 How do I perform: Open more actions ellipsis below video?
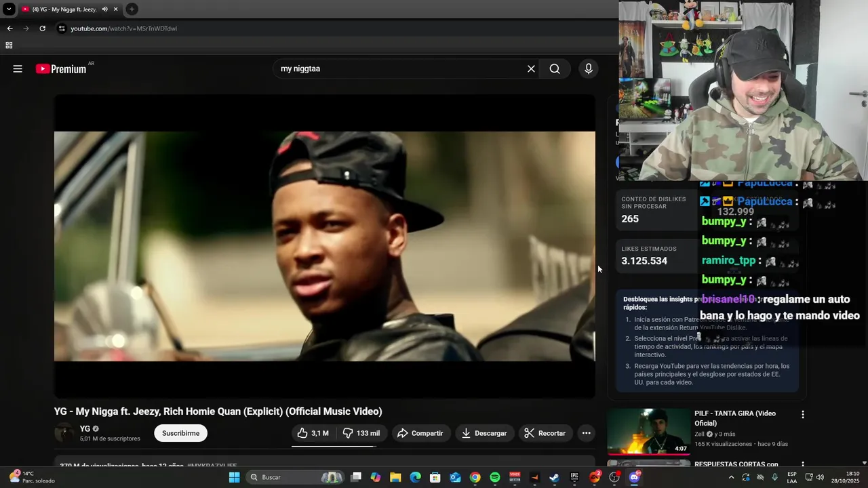click(x=586, y=433)
